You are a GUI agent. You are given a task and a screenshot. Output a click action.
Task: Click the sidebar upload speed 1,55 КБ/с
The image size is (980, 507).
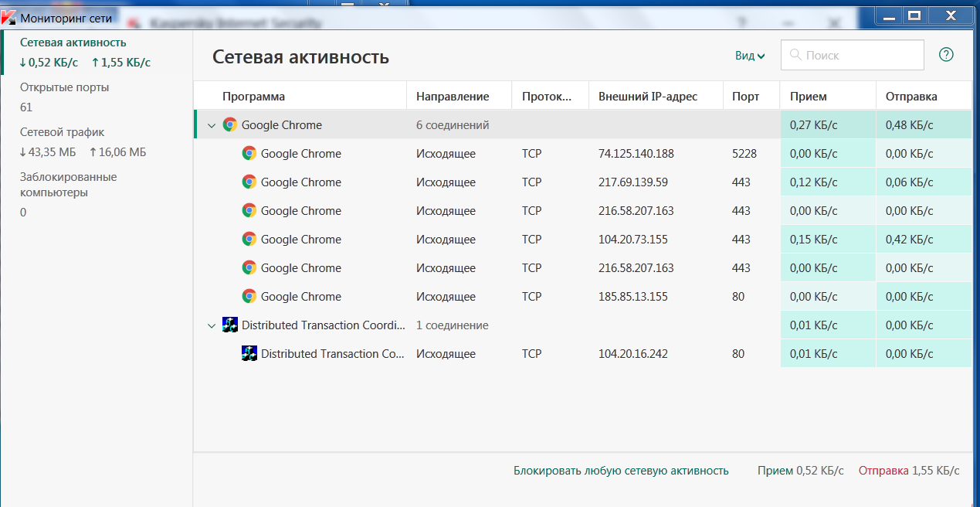point(121,63)
